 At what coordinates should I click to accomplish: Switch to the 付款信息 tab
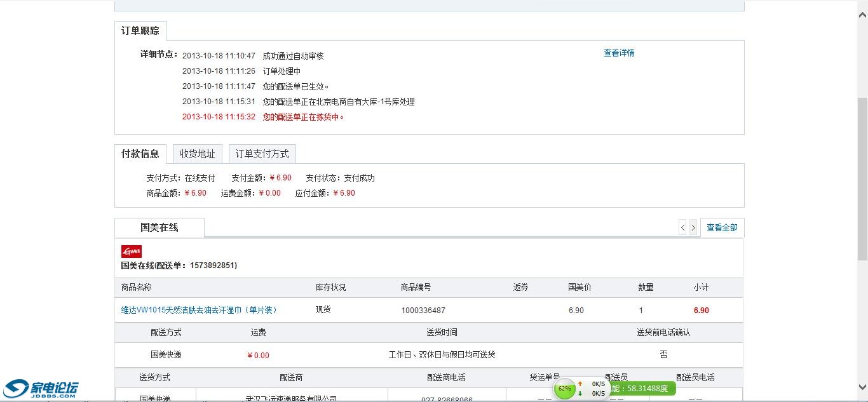coord(140,154)
